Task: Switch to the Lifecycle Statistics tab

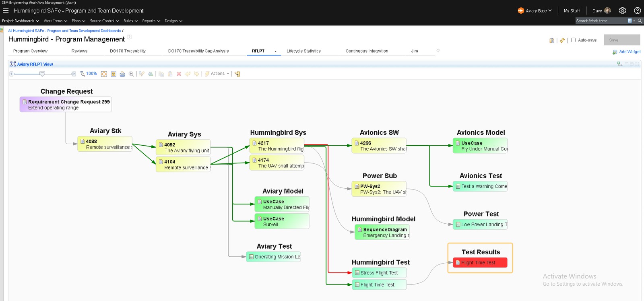Action: pos(303,51)
